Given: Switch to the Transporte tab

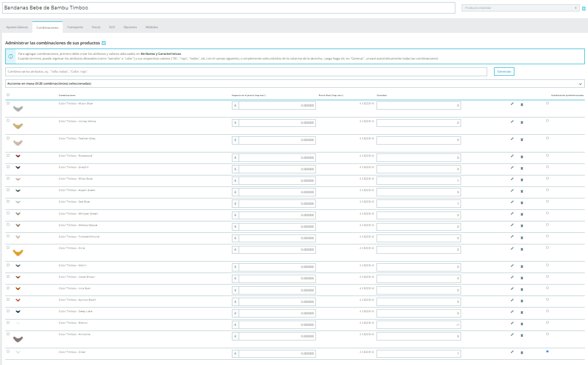Looking at the screenshot, I should point(75,27).
